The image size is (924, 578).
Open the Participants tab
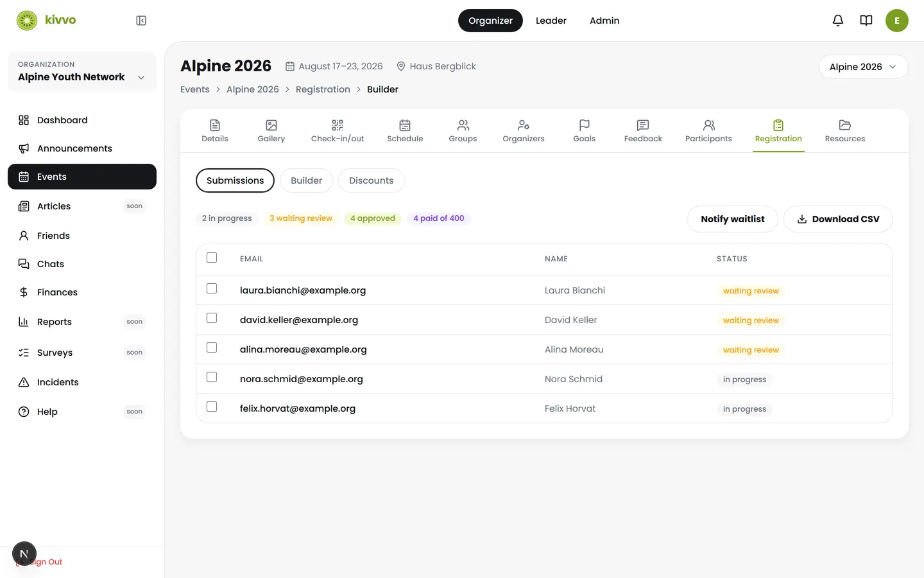coord(708,131)
